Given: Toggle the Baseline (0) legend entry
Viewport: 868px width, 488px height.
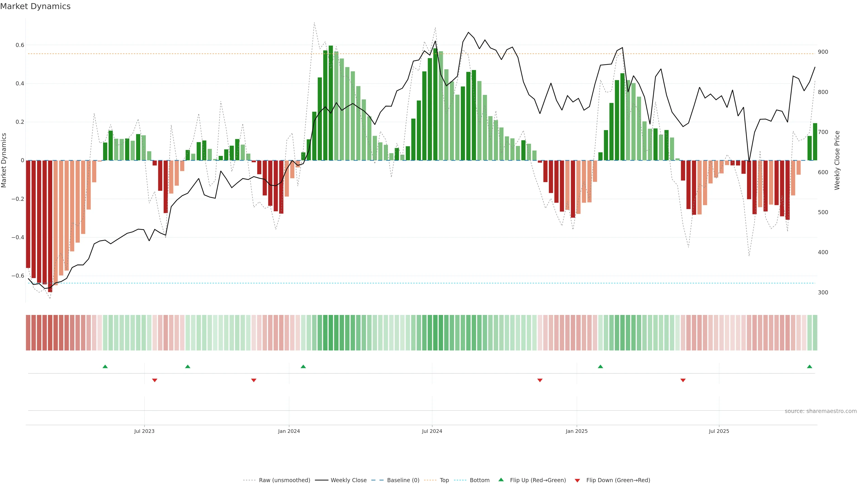Looking at the screenshot, I should pos(403,480).
